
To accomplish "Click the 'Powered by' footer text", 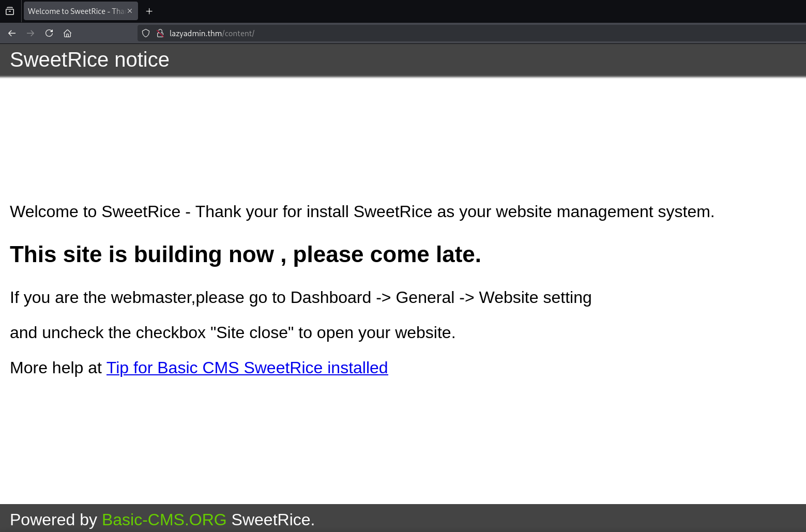I will pos(53,520).
